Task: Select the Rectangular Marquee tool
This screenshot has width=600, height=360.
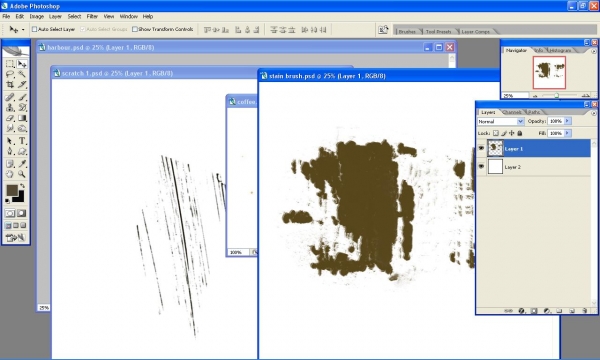Action: click(x=10, y=64)
